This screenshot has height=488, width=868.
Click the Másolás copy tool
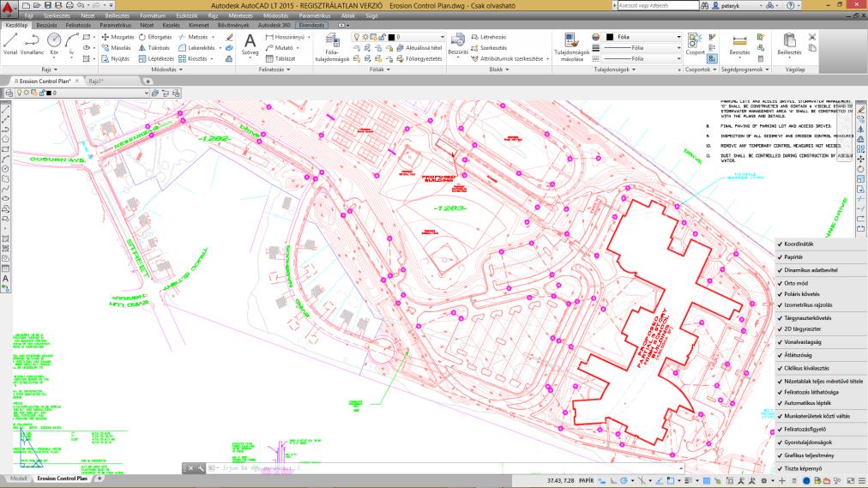(x=117, y=47)
